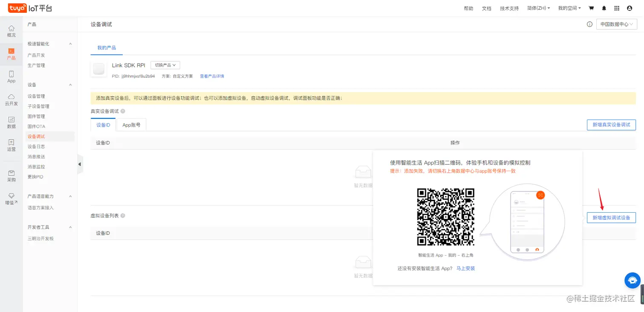The image size is (644, 312).
Task: Open the 增值 value-added sidebar icon
Action: tap(11, 199)
